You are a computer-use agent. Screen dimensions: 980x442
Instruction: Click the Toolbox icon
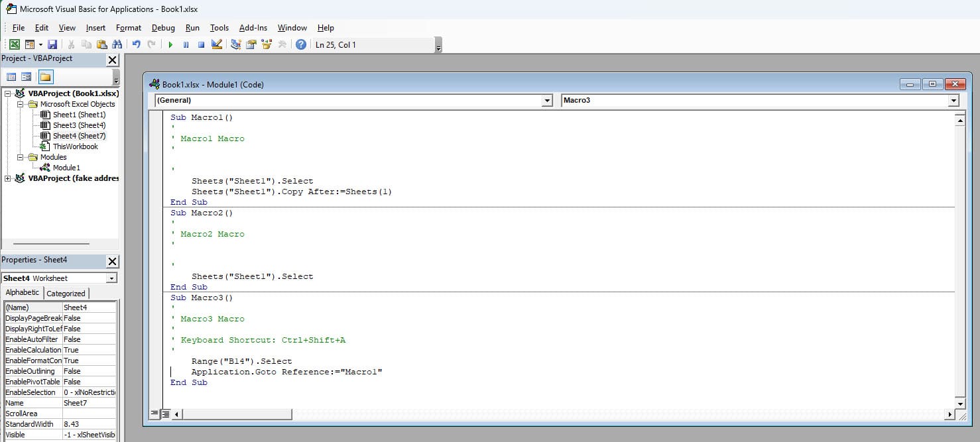pyautogui.click(x=282, y=44)
